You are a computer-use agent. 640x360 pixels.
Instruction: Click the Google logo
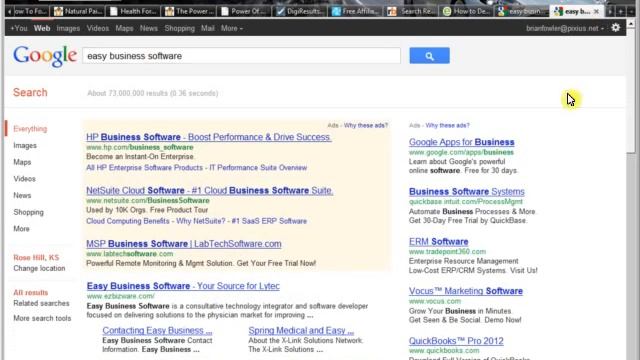[45, 56]
